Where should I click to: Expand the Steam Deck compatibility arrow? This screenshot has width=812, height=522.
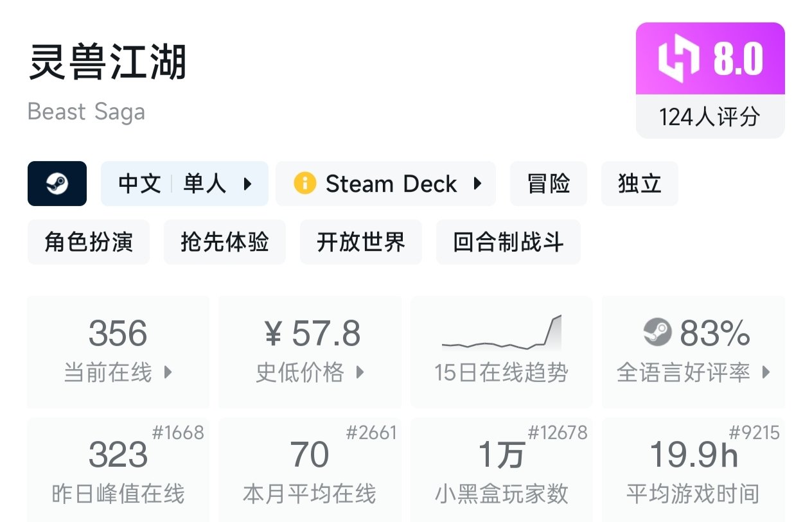[x=477, y=184]
